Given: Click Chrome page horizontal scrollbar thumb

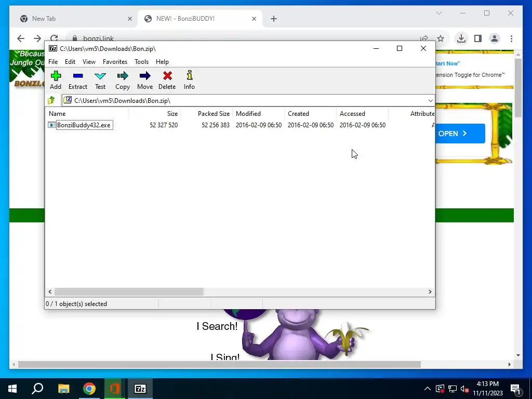Looking at the screenshot, I should (220, 364).
